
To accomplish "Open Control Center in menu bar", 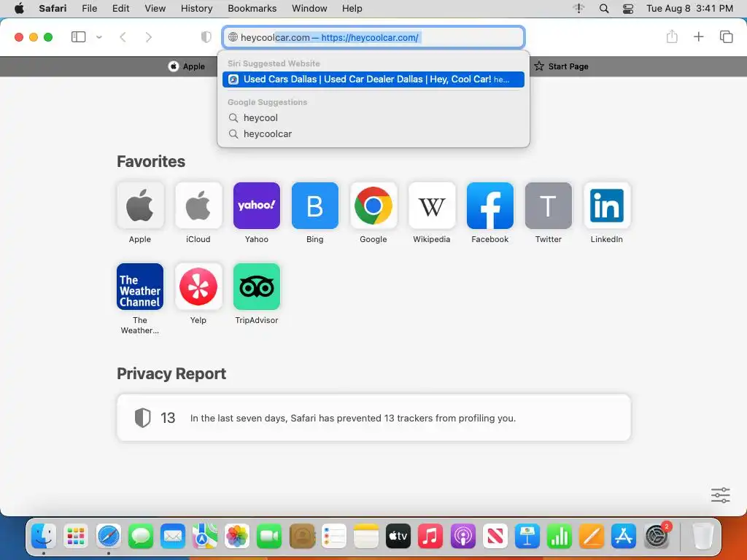I will pos(628,8).
